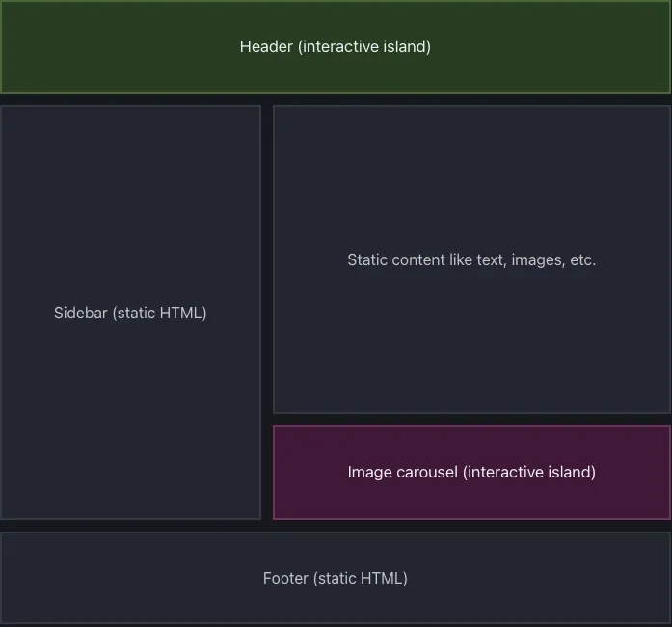The image size is (672, 627).
Task: Click "(static HTML)" text in the sidebar
Action: coord(160,313)
